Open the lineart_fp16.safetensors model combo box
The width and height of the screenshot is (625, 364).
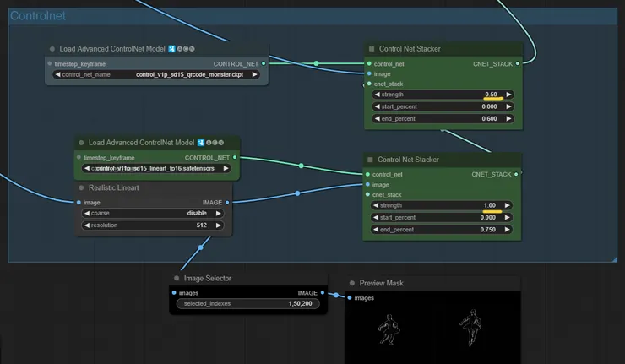point(156,168)
